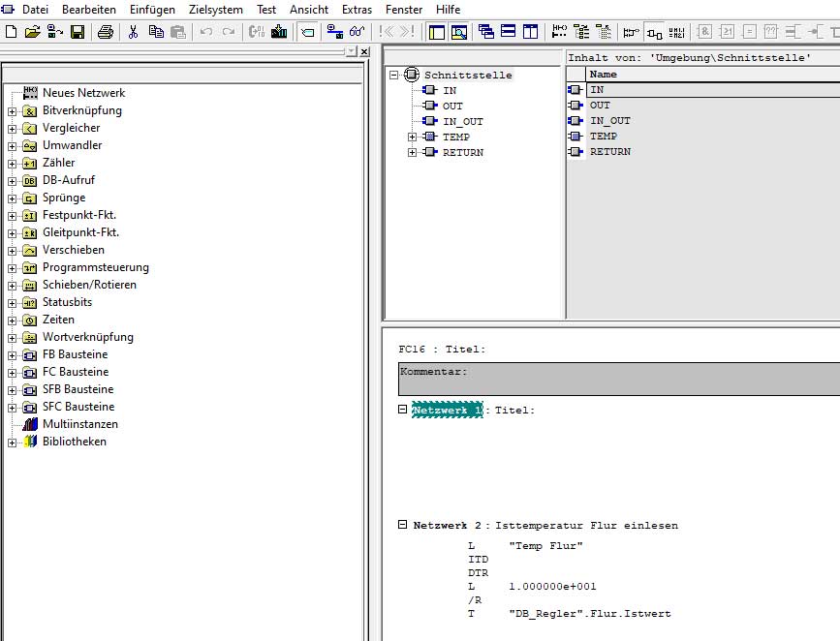Click the Undo arrow icon
The image size is (840, 641).
tap(206, 32)
